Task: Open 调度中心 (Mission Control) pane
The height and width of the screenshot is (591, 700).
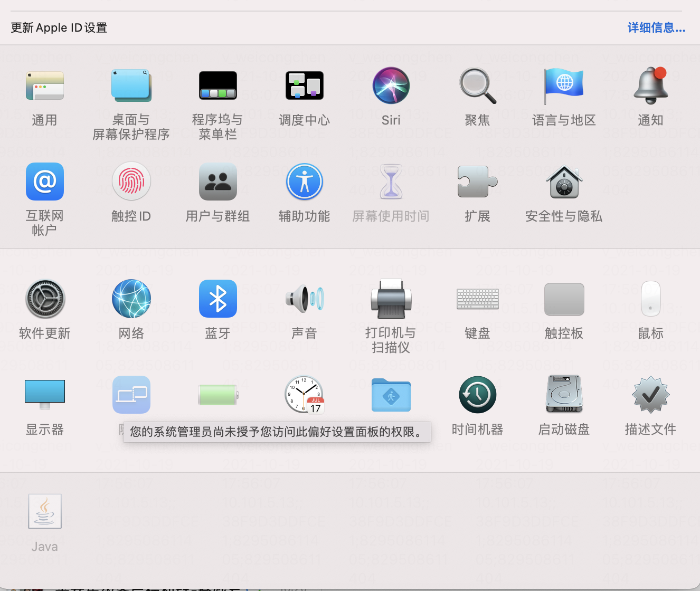Action: click(x=304, y=86)
